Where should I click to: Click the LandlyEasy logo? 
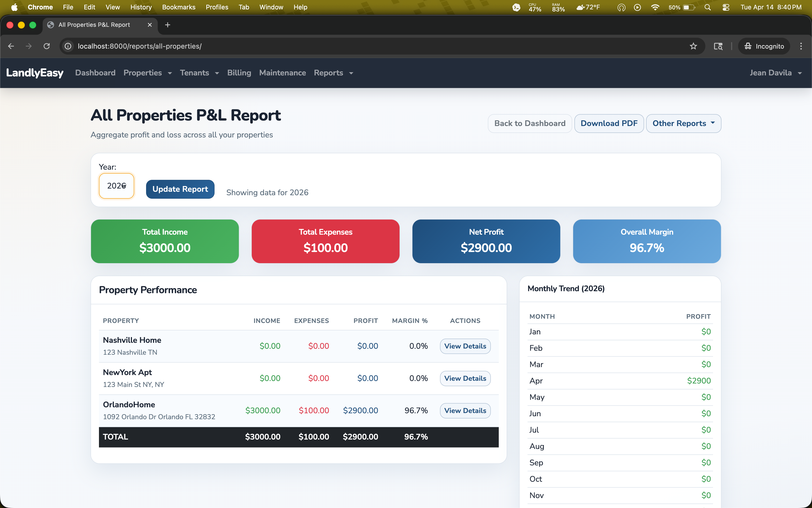click(35, 73)
